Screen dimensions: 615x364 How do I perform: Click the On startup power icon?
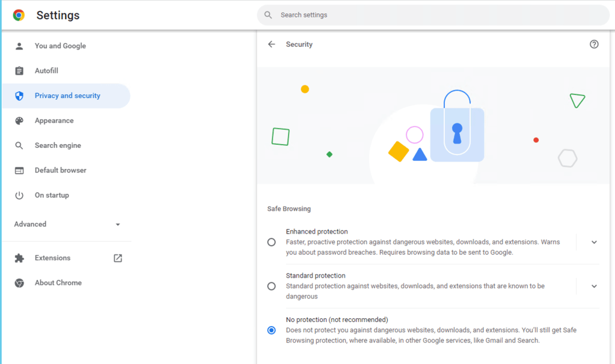[19, 195]
